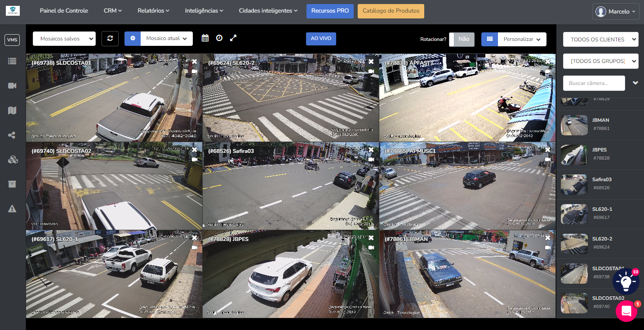644x330 pixels.
Task: Click the blue grid layout icon
Action: click(489, 39)
